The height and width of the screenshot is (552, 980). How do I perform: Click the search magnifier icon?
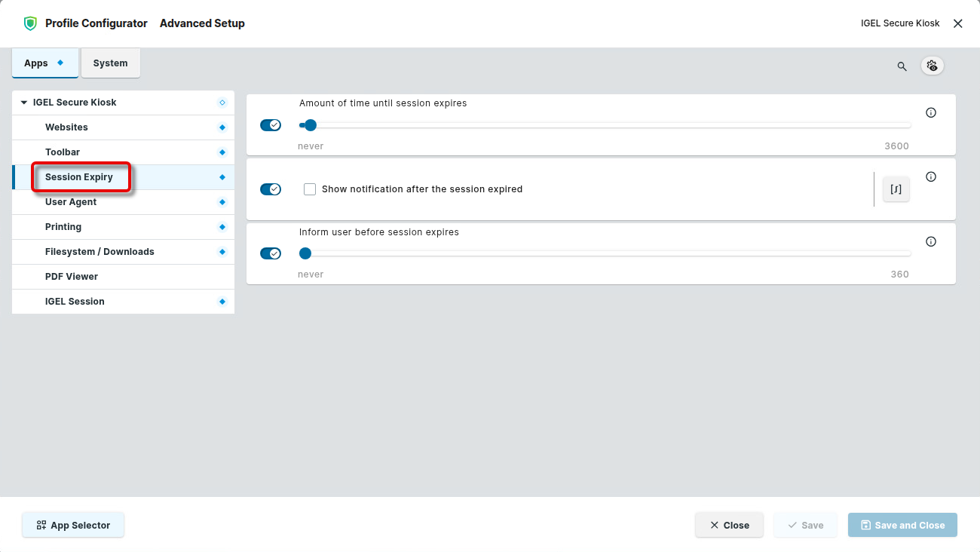[x=902, y=66]
